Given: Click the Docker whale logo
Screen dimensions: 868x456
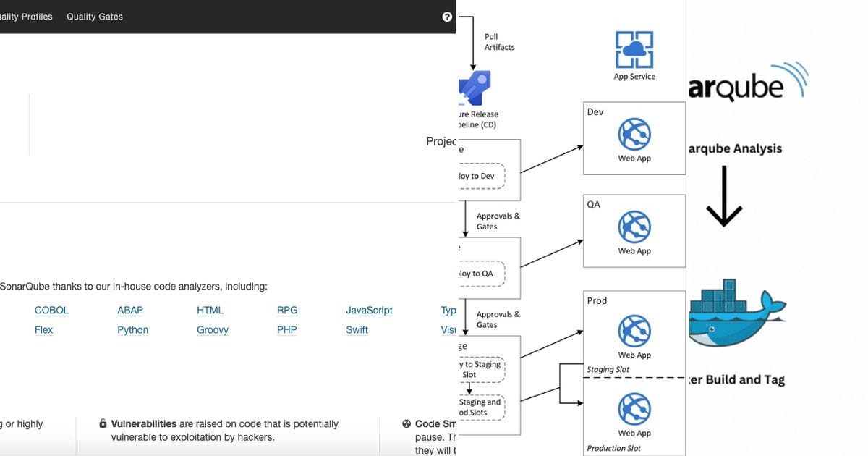Looking at the screenshot, I should coord(737,312).
